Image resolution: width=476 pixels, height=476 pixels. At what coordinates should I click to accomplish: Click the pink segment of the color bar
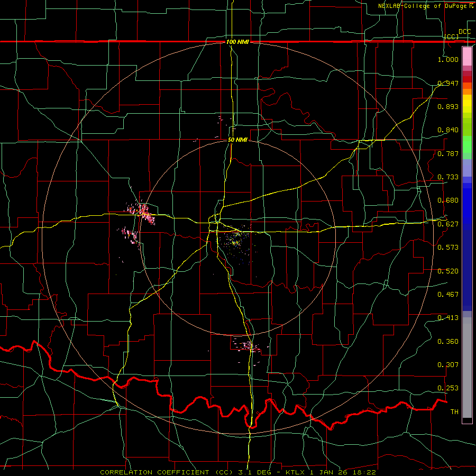(467, 56)
